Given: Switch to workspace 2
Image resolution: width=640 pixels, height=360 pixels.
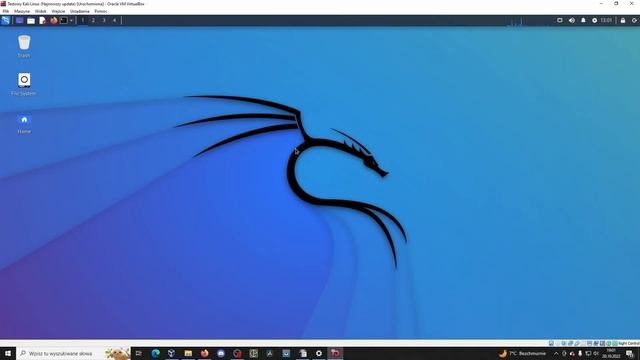Looking at the screenshot, I should pos(93,20).
